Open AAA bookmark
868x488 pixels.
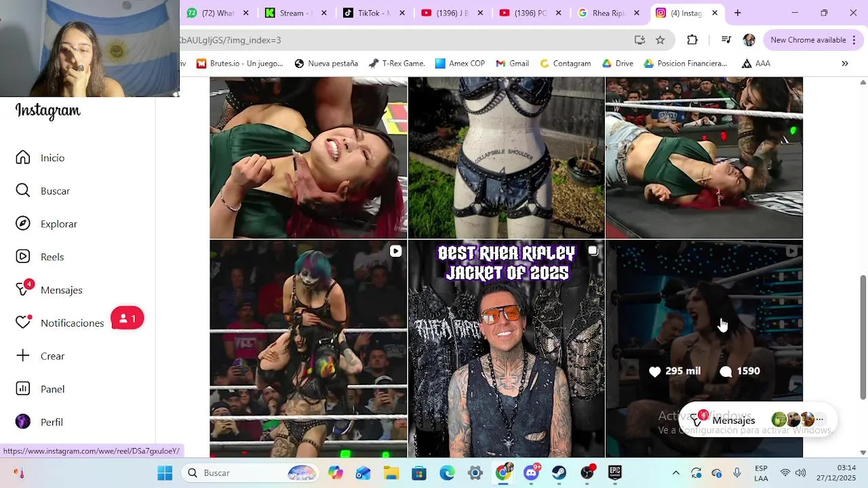(756, 63)
